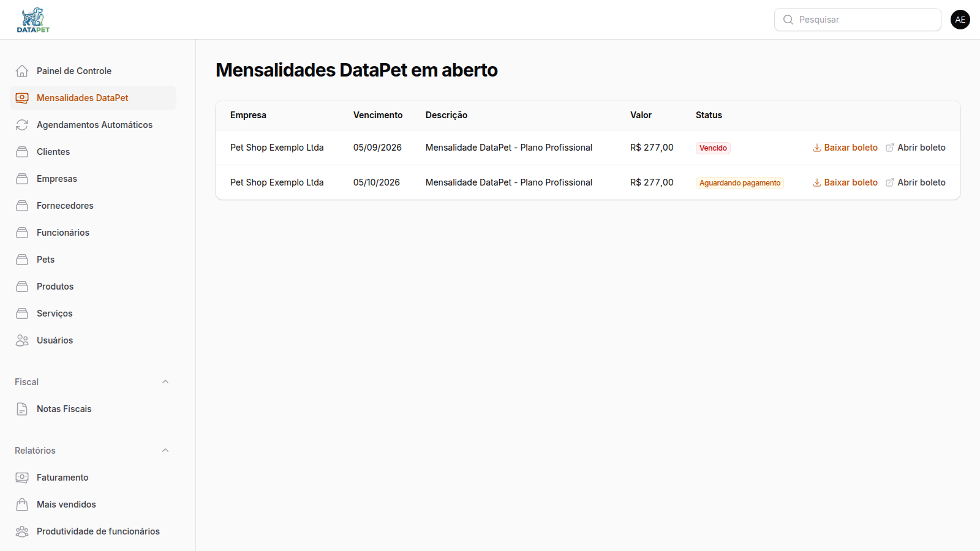Collapse the Fiscal section chevron
Image resolution: width=980 pixels, height=551 pixels.
pyautogui.click(x=165, y=382)
